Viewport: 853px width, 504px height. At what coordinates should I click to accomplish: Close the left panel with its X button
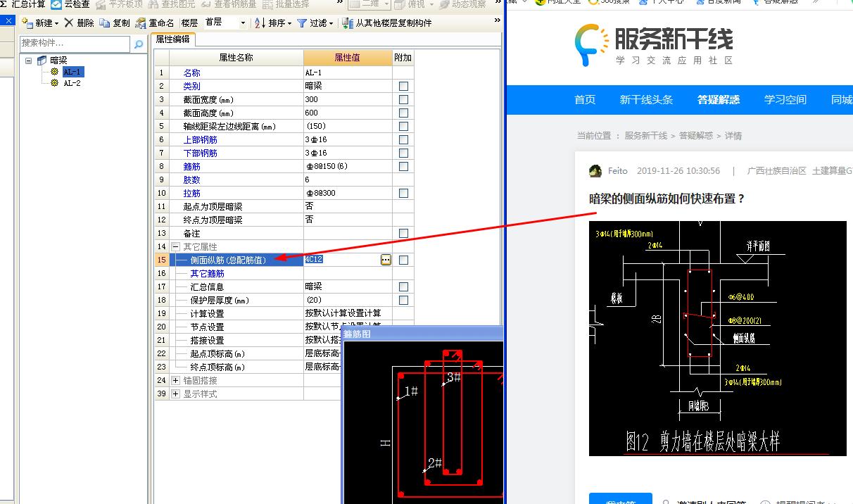pos(8,20)
